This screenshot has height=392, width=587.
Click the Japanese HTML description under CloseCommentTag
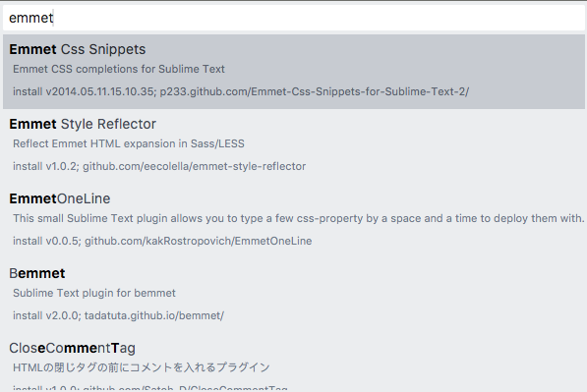point(142,367)
